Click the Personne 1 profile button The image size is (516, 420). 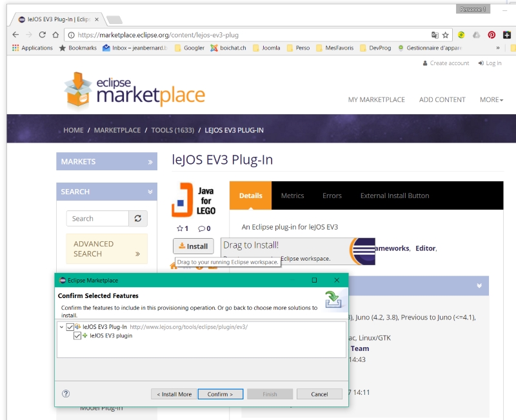click(x=473, y=9)
